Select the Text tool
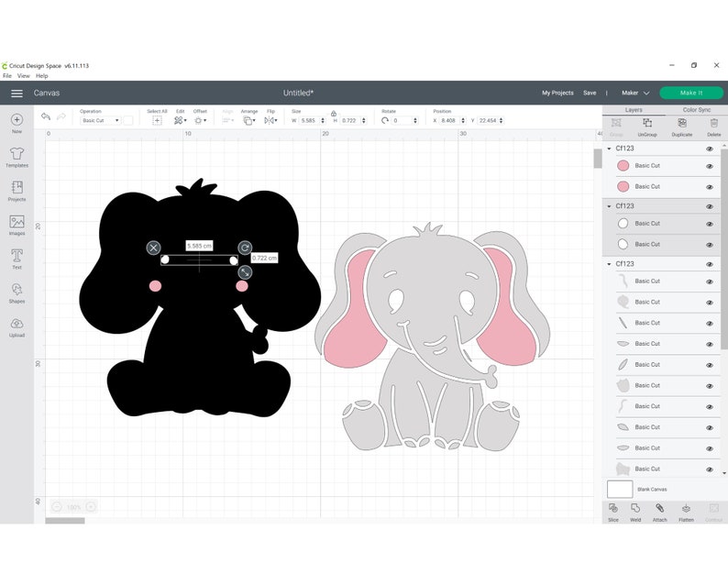This screenshot has height=585, width=728. pyautogui.click(x=17, y=255)
